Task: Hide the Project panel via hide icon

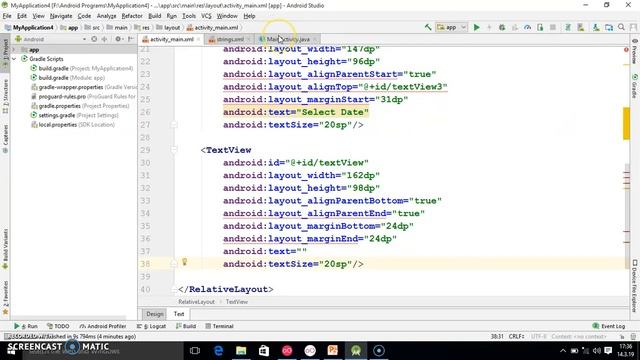Action: 131,39
